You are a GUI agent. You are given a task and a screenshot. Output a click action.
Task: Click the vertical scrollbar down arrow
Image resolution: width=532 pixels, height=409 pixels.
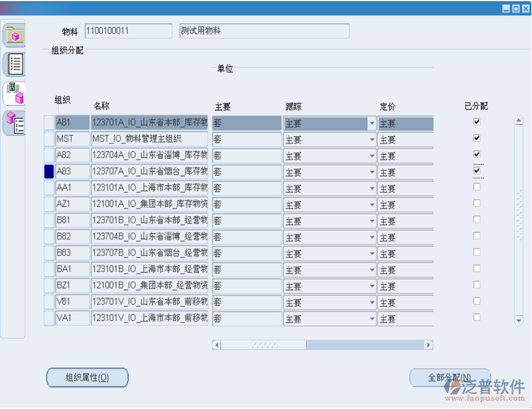pyautogui.click(x=519, y=318)
